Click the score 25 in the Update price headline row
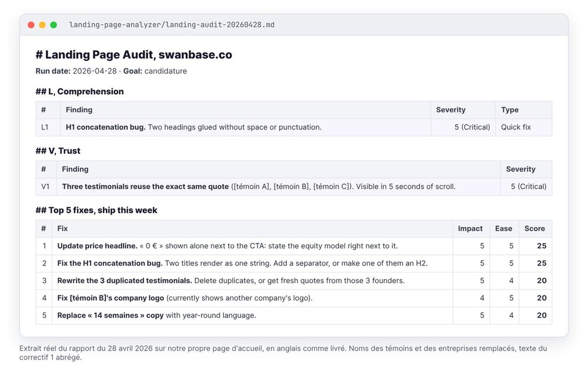 click(x=542, y=246)
